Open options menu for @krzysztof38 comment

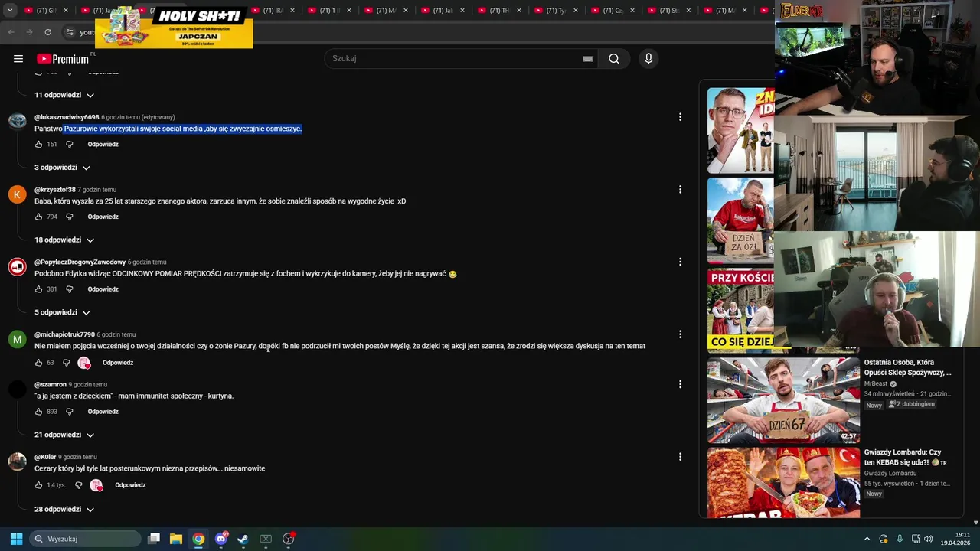point(680,189)
